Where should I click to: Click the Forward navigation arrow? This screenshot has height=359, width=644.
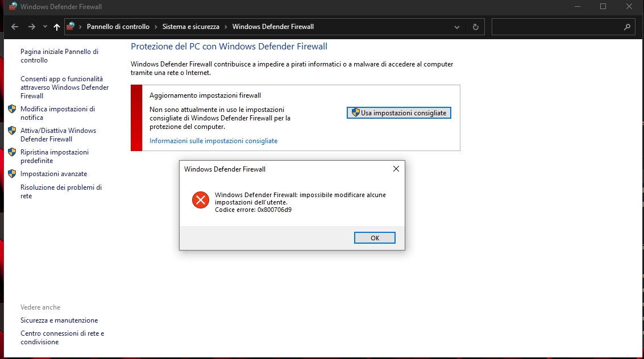32,27
